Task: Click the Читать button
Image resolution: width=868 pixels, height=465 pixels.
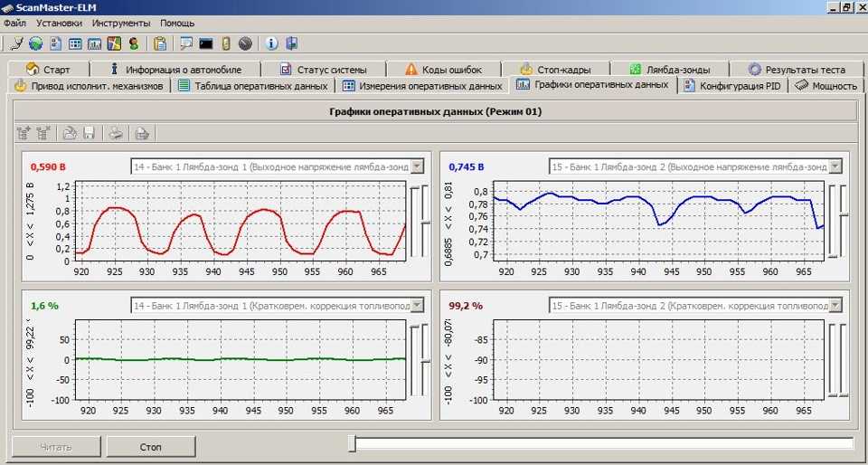Action: (x=55, y=447)
